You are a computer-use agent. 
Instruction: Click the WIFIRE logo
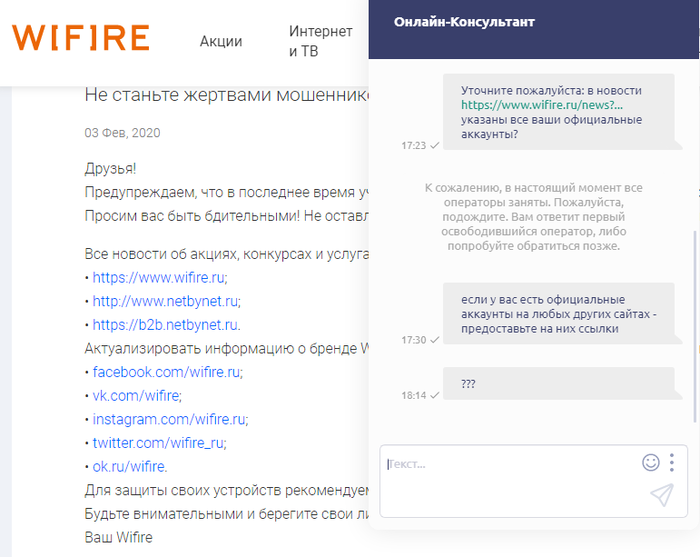pyautogui.click(x=80, y=37)
